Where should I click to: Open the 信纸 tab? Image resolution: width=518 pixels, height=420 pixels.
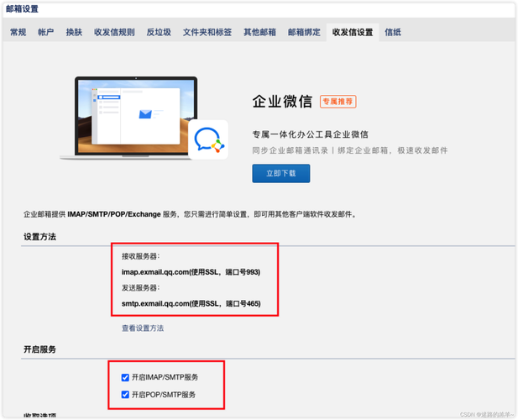click(x=393, y=32)
